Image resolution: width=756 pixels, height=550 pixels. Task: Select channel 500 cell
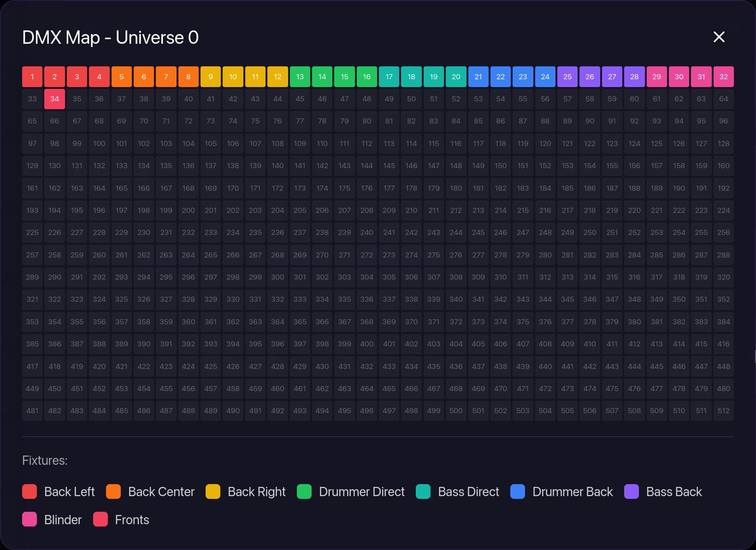point(456,411)
